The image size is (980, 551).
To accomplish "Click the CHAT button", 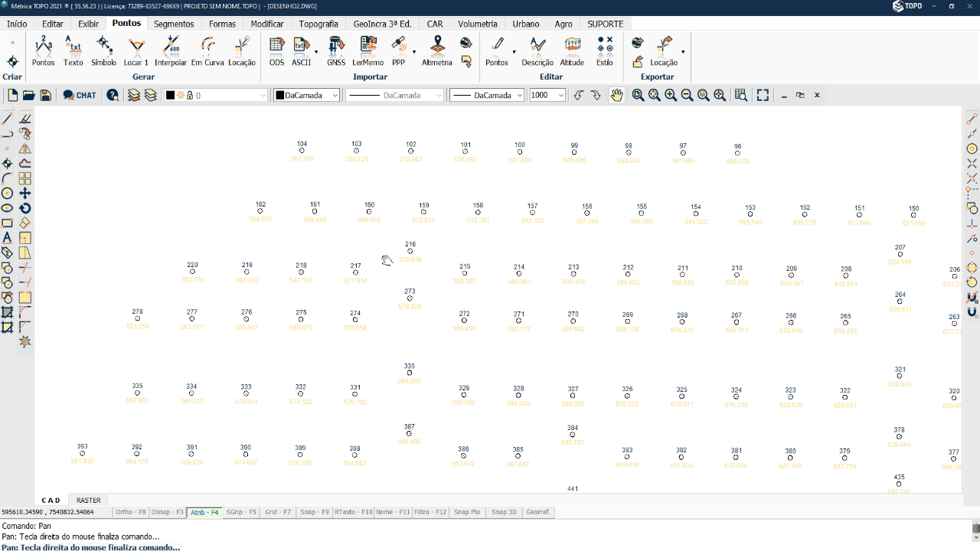I will [x=80, y=95].
